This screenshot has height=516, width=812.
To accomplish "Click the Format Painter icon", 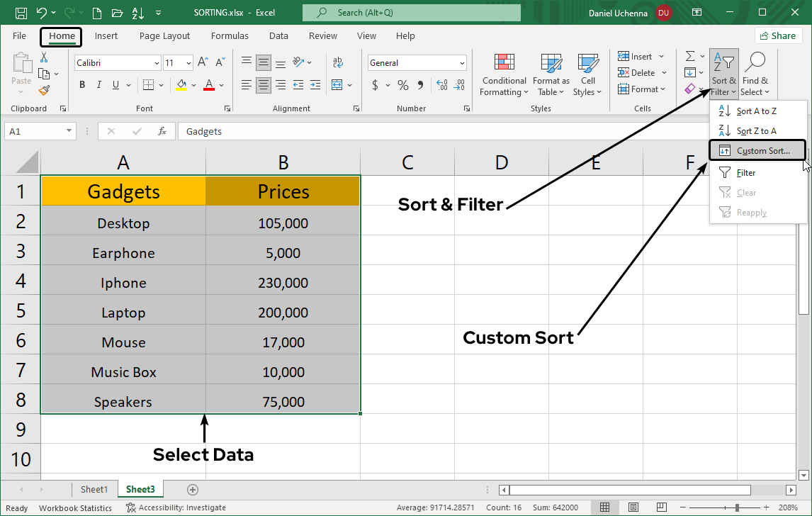I will 44,90.
